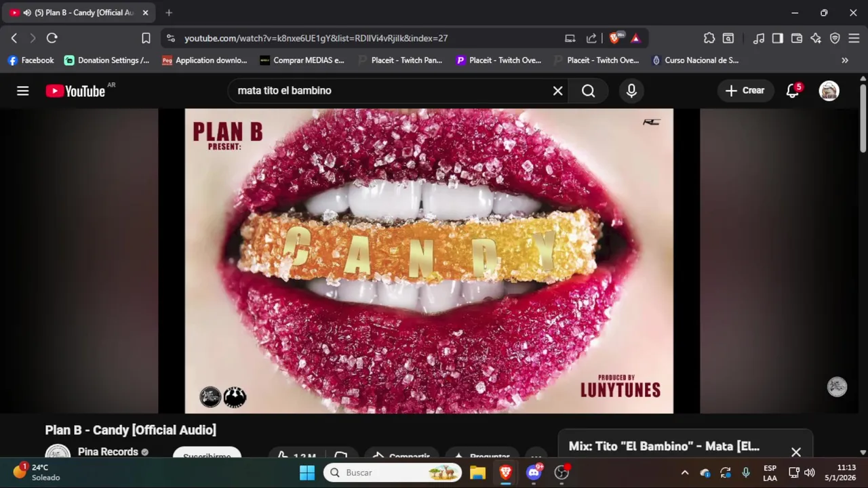Click the address bar URL
This screenshot has height=488, width=868.
click(x=316, y=39)
